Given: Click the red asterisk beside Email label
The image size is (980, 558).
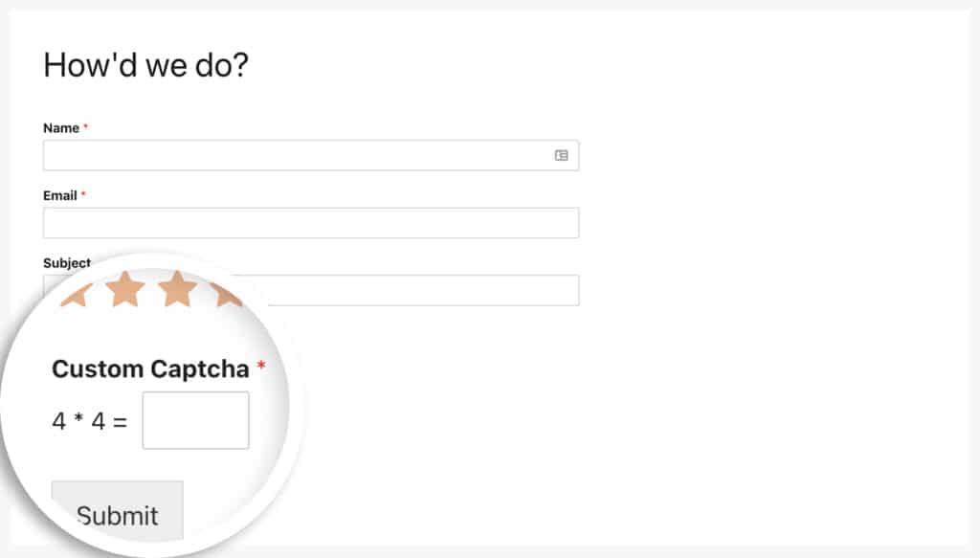Looking at the screenshot, I should coord(83,194).
